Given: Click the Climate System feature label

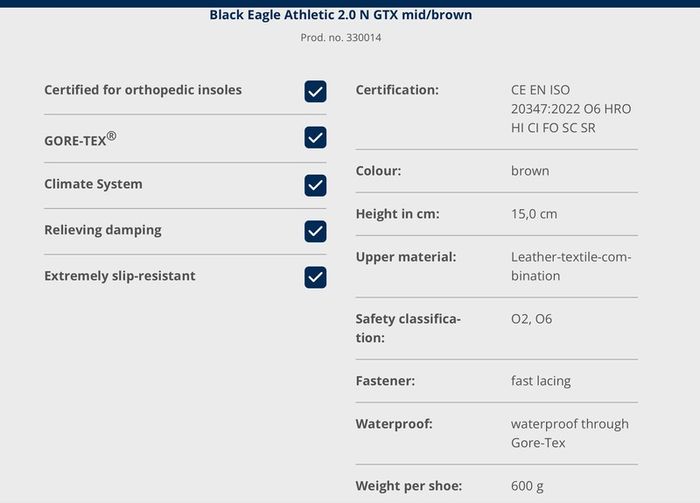Looking at the screenshot, I should click(x=93, y=184).
